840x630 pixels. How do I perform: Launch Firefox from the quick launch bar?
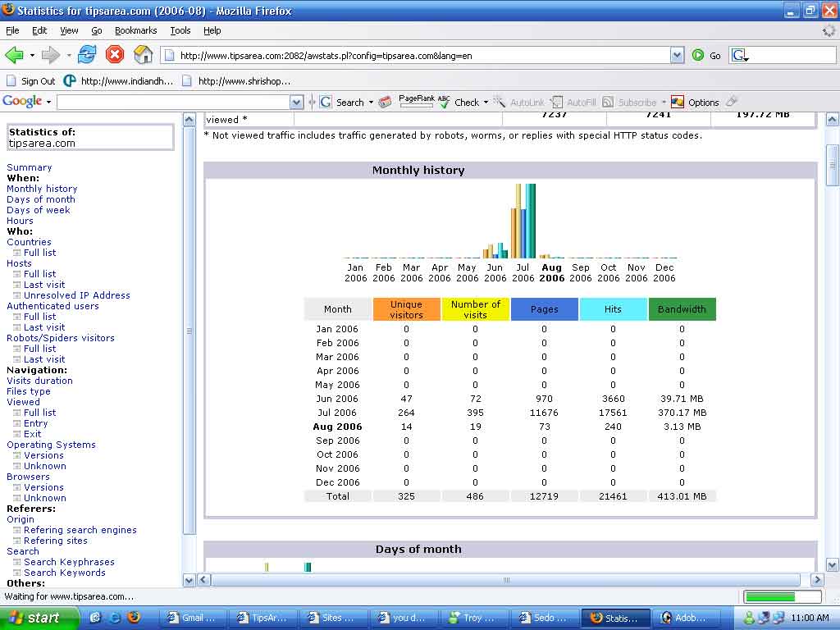tap(134, 618)
